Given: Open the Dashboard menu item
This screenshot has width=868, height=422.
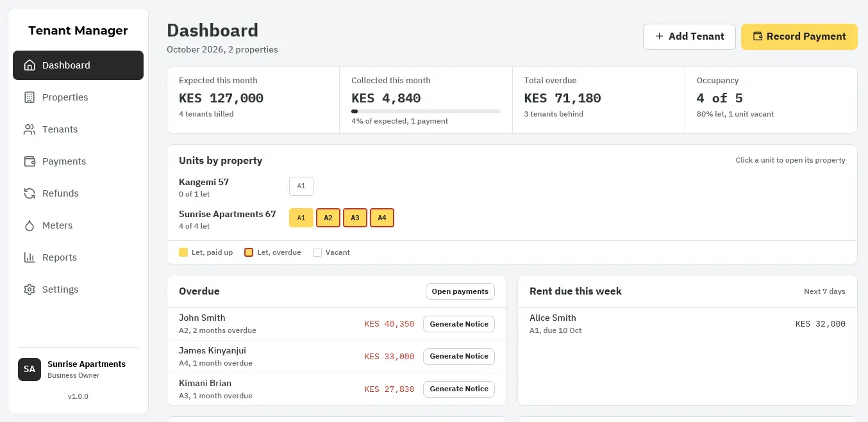Looking at the screenshot, I should [x=78, y=65].
